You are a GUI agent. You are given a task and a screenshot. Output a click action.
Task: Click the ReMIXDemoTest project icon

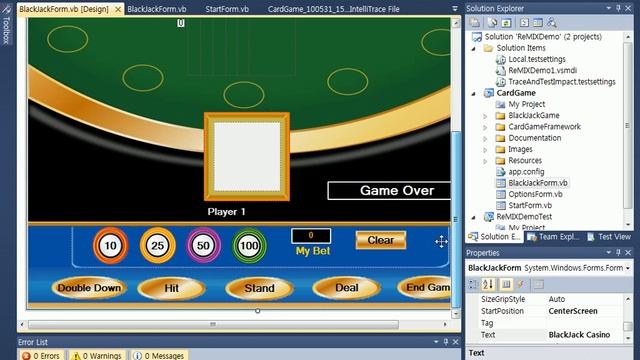489,217
